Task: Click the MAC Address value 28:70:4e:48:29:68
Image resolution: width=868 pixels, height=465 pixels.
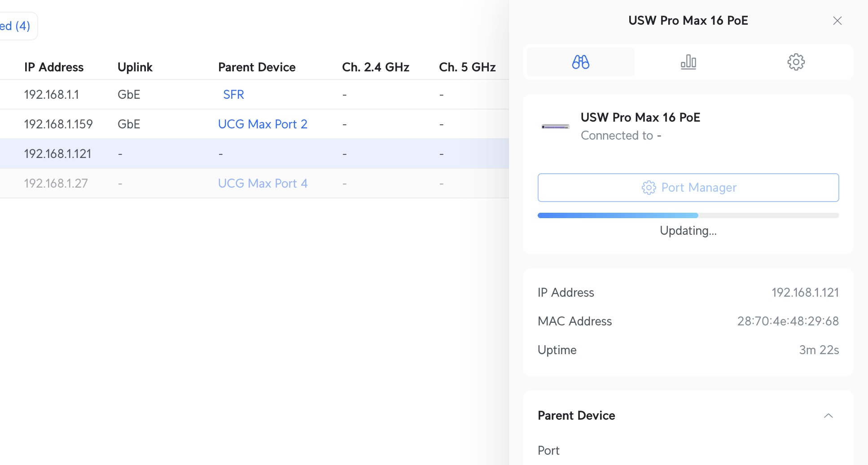Action: point(788,321)
